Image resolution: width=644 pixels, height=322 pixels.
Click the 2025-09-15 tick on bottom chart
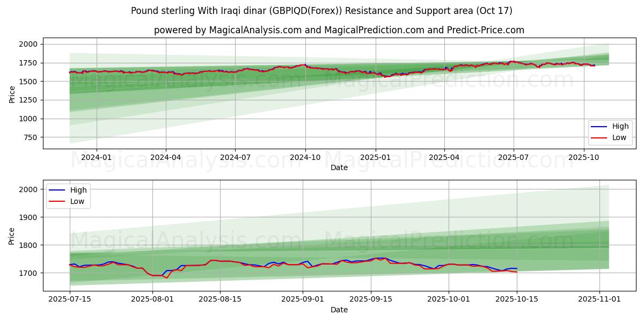pyautogui.click(x=371, y=299)
